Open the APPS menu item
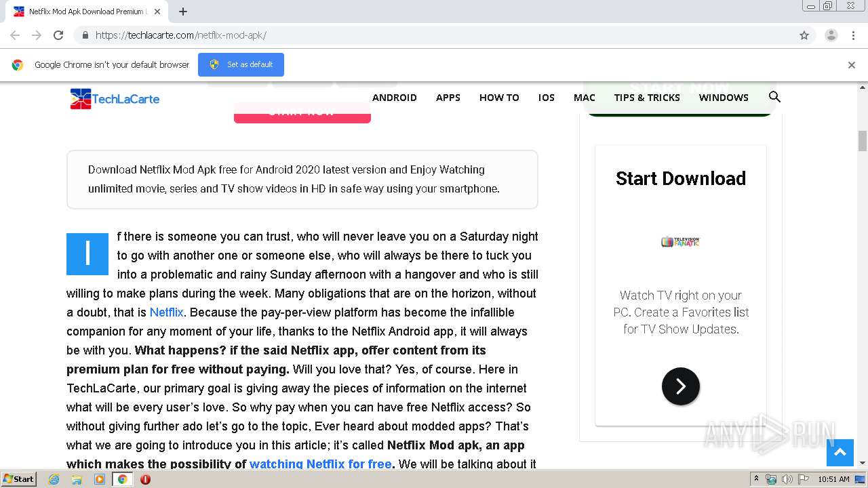Image resolution: width=868 pixels, height=488 pixels. tap(448, 98)
